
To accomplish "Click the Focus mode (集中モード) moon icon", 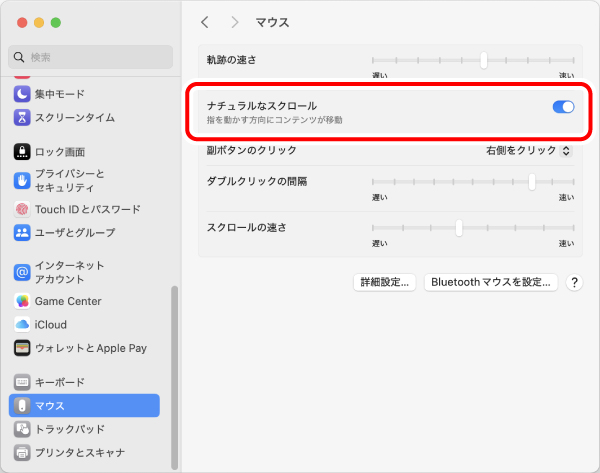I will pyautogui.click(x=22, y=94).
